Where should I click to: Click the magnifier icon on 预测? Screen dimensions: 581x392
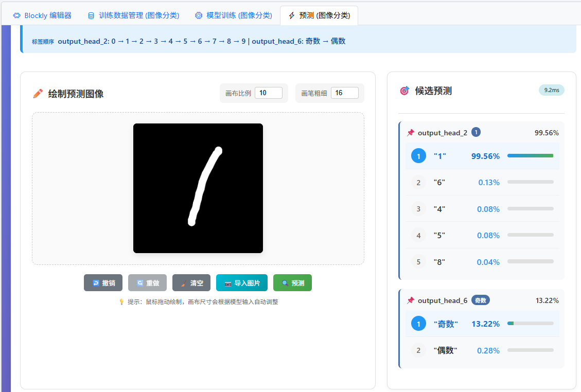[285, 283]
